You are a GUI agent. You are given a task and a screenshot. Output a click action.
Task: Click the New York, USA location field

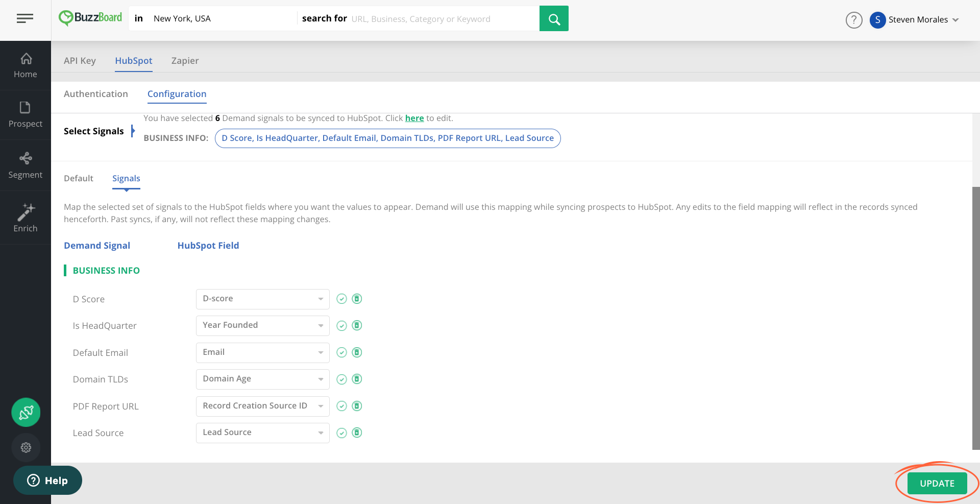click(x=222, y=19)
